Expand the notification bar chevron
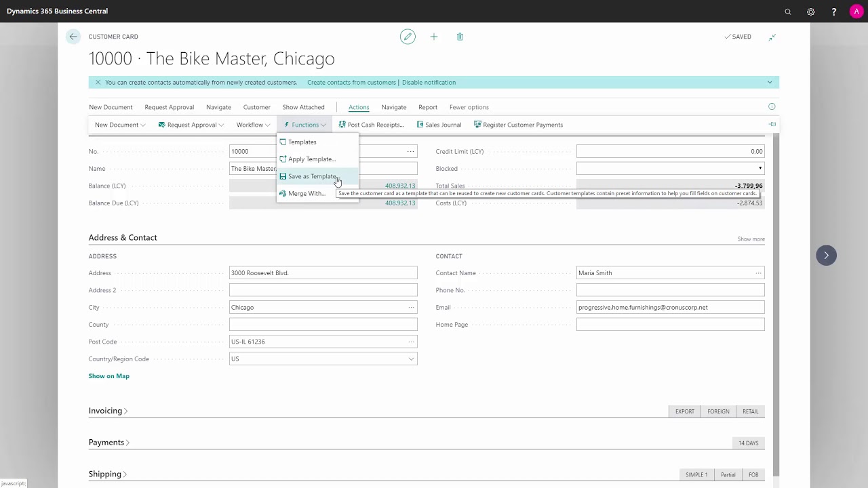The image size is (868, 488). pyautogui.click(x=770, y=83)
